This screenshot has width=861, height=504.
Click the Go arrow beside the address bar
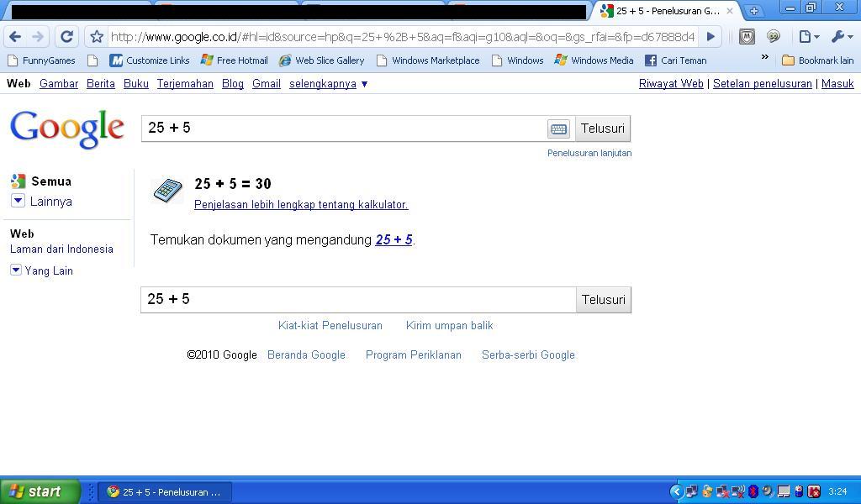point(710,37)
